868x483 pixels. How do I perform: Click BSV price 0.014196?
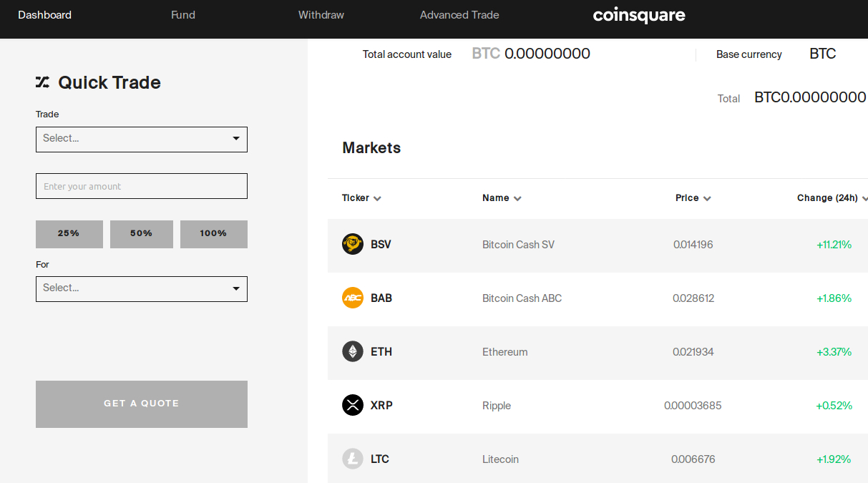tap(693, 245)
